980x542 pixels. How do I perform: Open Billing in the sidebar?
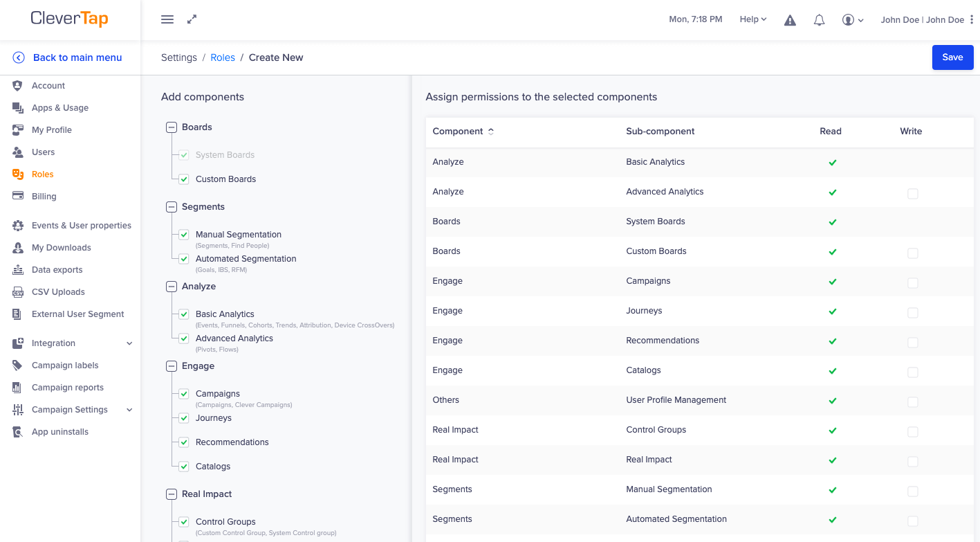[44, 197]
